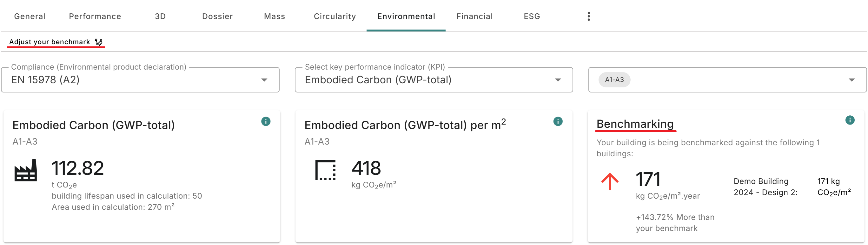Viewport: 868px width, 245px height.
Task: Expand the A1-A3 life cycle stage dropdown arrow
Action: tap(852, 80)
